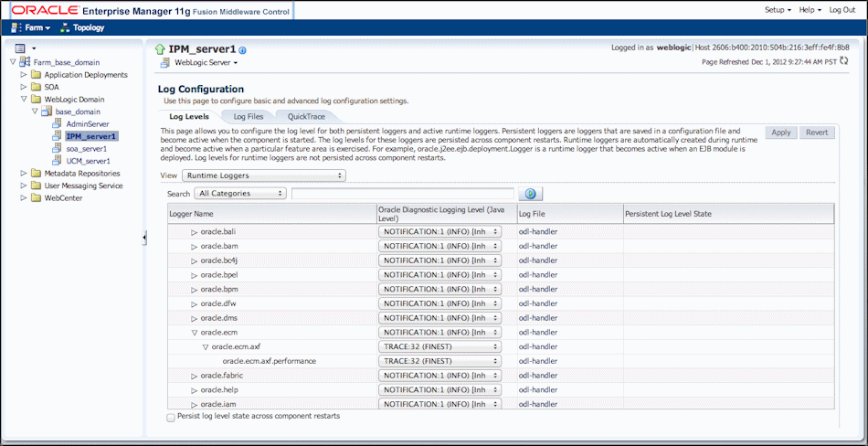
Task: Click the Log Out link
Action: click(x=842, y=9)
